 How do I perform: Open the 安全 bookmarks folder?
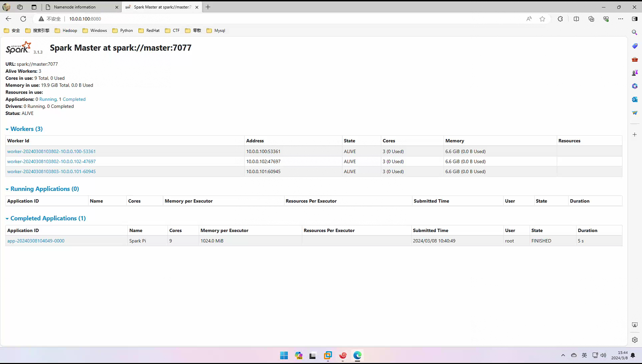pyautogui.click(x=12, y=31)
